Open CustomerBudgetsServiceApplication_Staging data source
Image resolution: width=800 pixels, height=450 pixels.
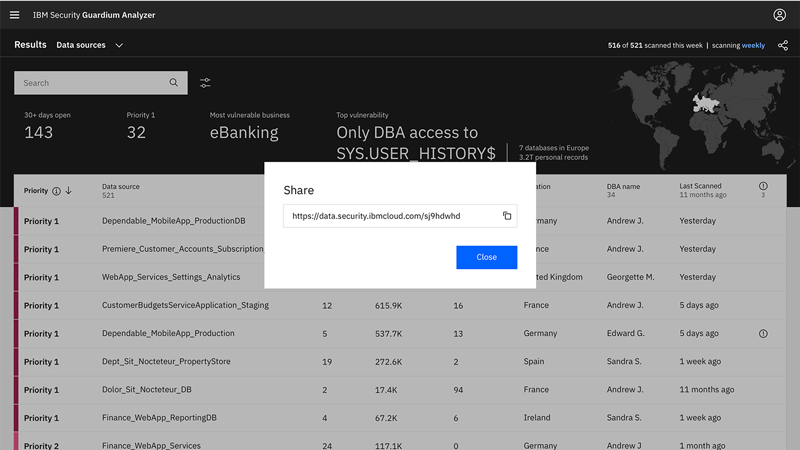pos(185,305)
